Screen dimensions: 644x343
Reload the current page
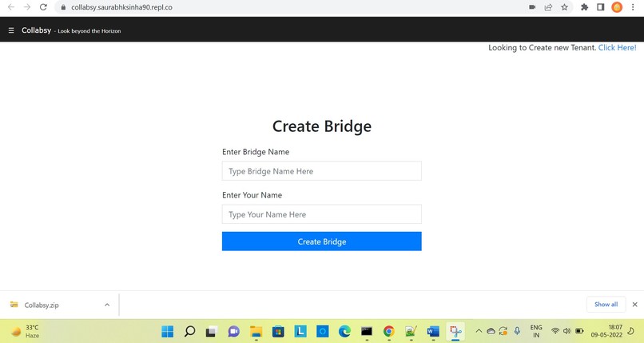[43, 7]
